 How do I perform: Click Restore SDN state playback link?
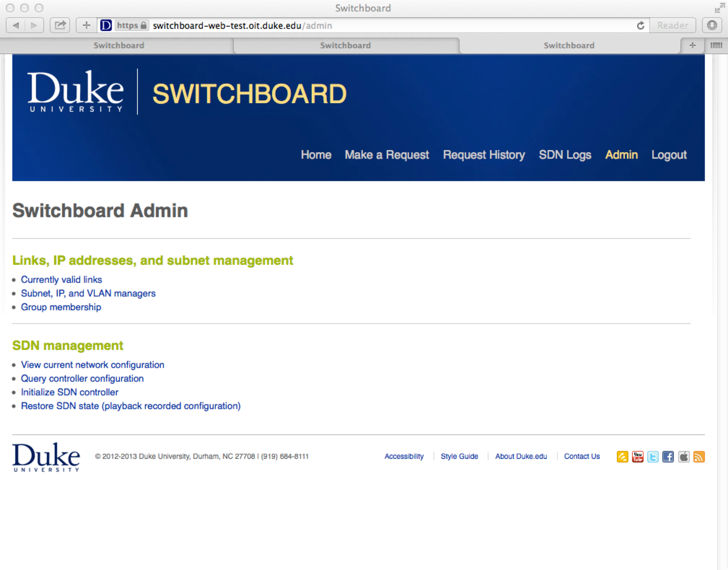(131, 406)
